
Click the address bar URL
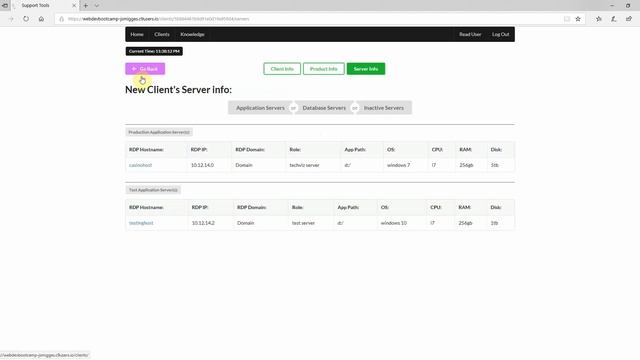click(158, 19)
